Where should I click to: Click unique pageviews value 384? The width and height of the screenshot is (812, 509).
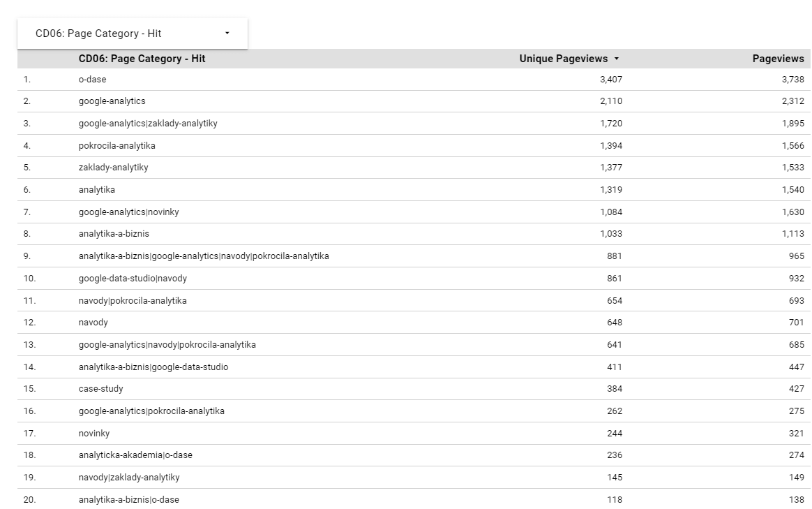pos(615,389)
